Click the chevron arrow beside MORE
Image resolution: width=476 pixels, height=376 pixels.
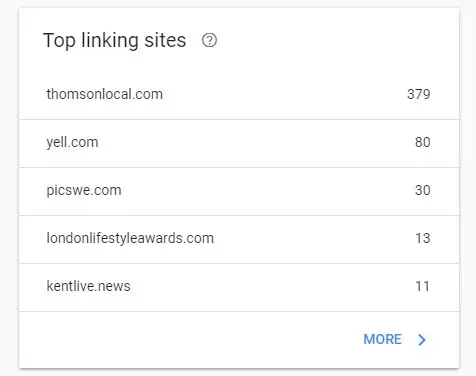[x=422, y=339]
